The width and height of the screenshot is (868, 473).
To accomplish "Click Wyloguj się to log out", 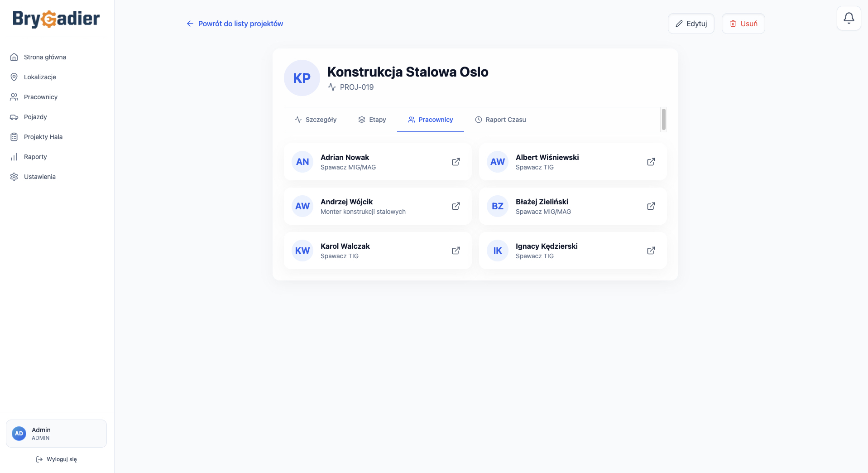I will pos(56,459).
